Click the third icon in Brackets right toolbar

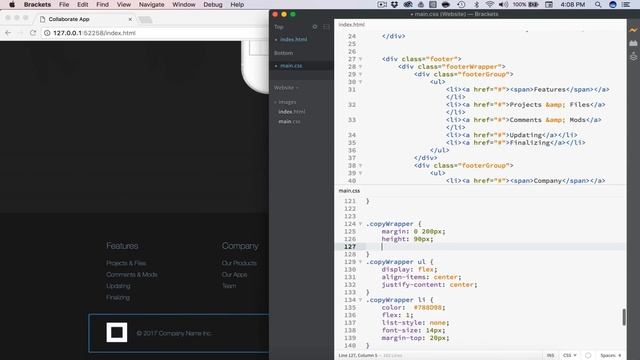click(633, 56)
